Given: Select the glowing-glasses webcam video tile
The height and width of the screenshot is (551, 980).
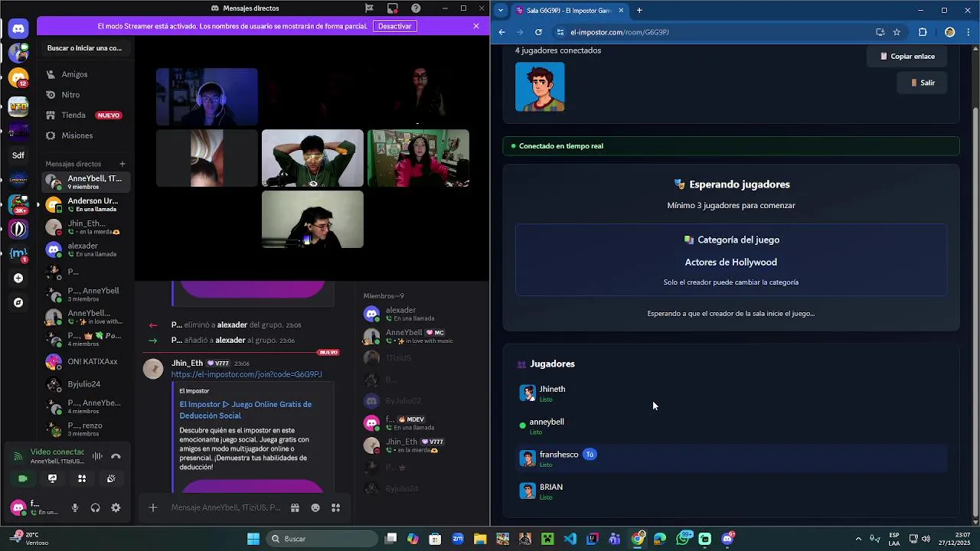Looking at the screenshot, I should [x=312, y=158].
